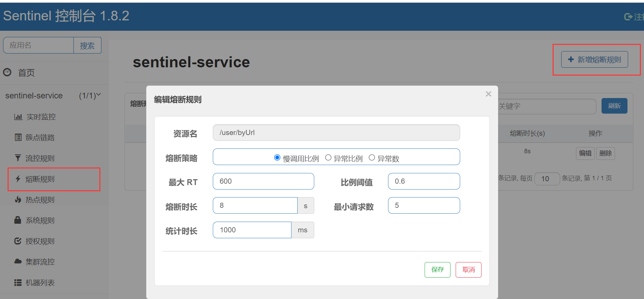Click the list icon for 簇点链路
644x299 pixels.
tap(18, 137)
